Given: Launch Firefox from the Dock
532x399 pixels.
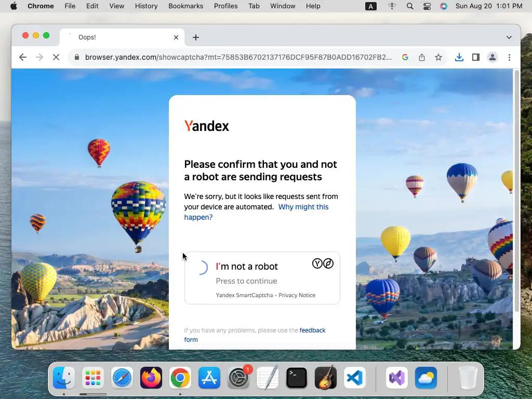Looking at the screenshot, I should click(x=151, y=378).
